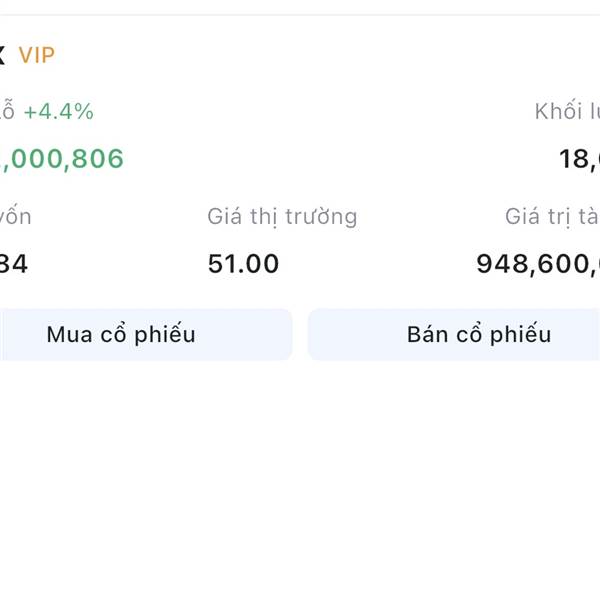Select the 948,600 asset value
The image size is (600, 600).
(537, 264)
